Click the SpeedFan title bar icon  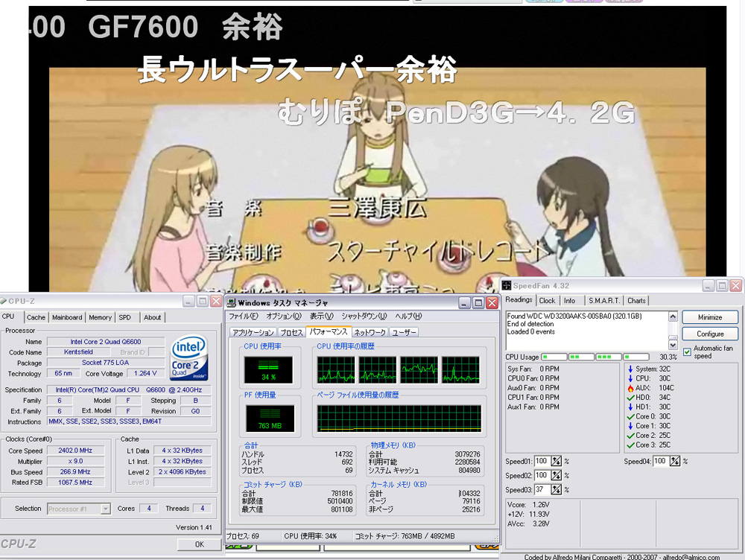coord(507,285)
